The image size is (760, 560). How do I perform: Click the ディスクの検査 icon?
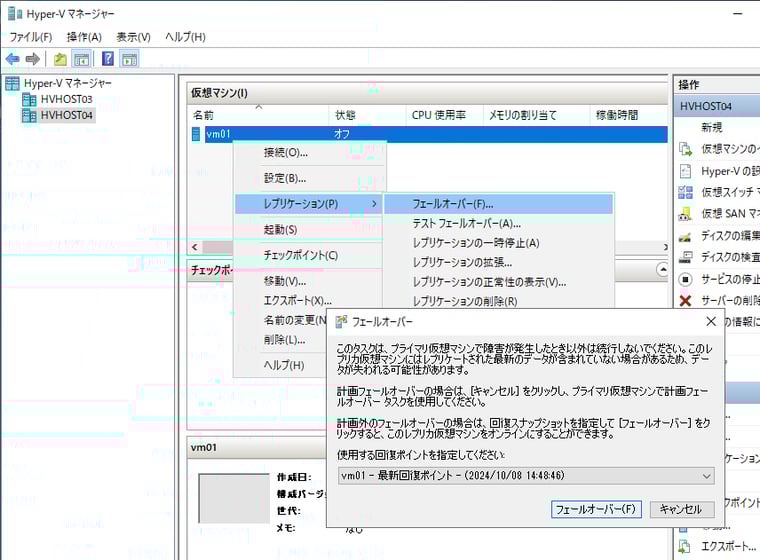click(685, 257)
